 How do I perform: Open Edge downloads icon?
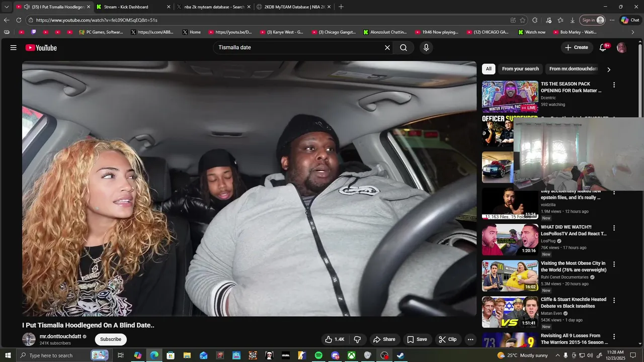click(x=573, y=20)
